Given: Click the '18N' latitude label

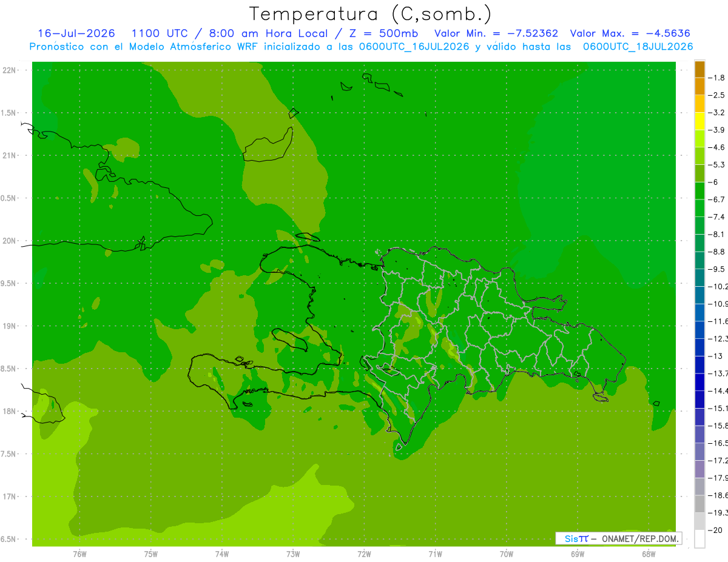Looking at the screenshot, I should [x=9, y=412].
